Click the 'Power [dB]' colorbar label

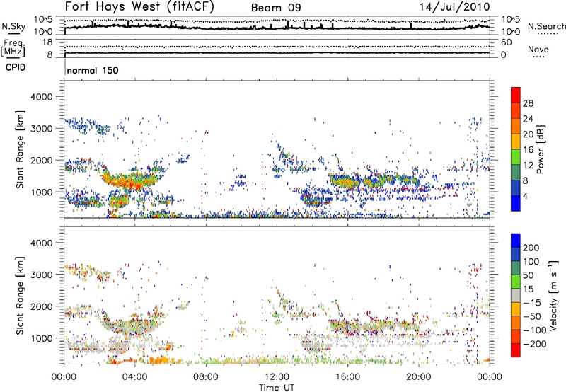tap(541, 150)
